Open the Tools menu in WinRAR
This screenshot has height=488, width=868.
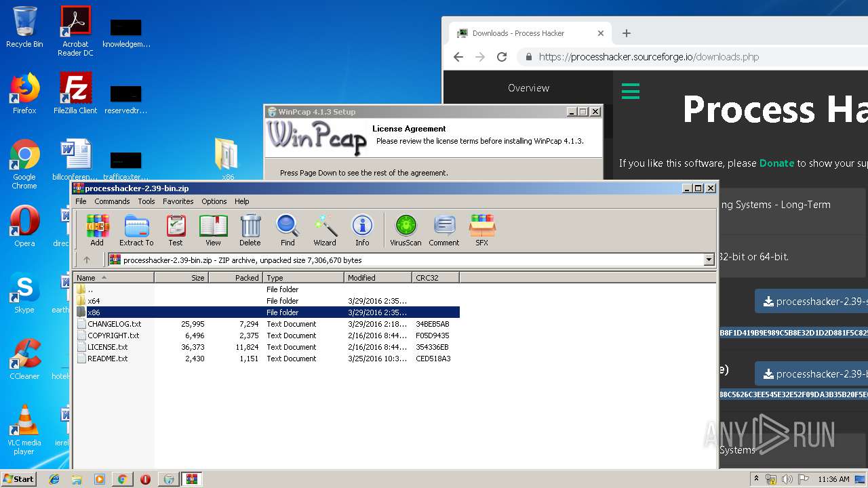click(x=146, y=201)
